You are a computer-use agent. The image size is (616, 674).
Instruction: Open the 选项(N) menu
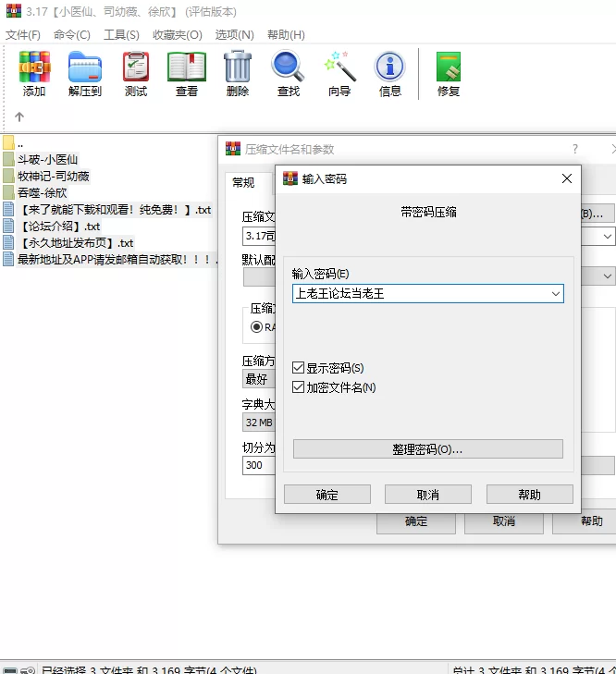234,35
